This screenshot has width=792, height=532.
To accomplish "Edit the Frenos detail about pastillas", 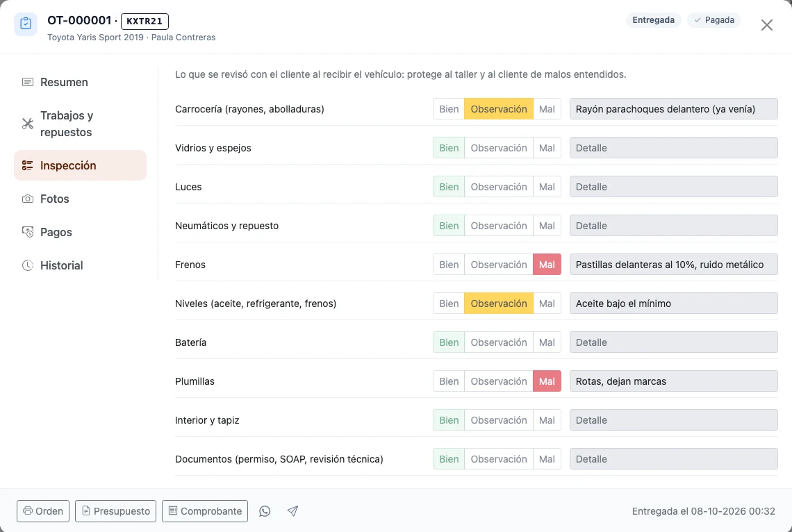I will point(674,265).
